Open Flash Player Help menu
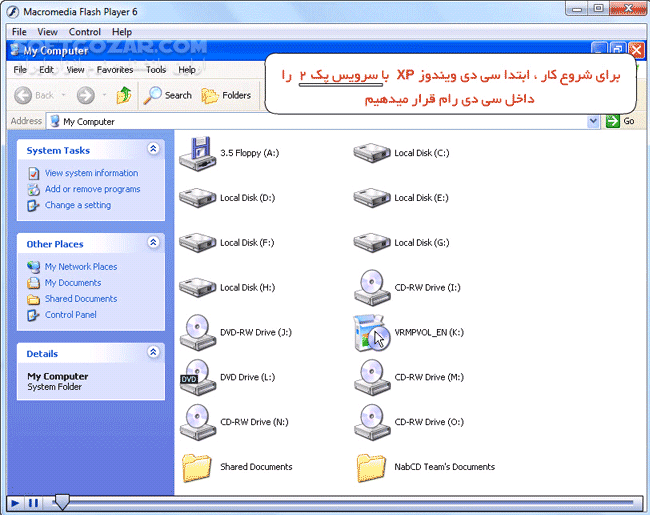650x515 pixels. coord(122,32)
